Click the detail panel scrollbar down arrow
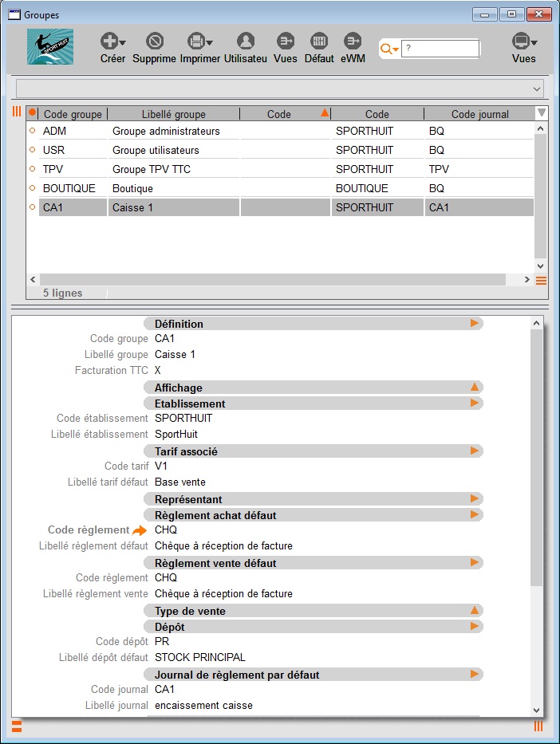560x744 pixels. (x=536, y=711)
